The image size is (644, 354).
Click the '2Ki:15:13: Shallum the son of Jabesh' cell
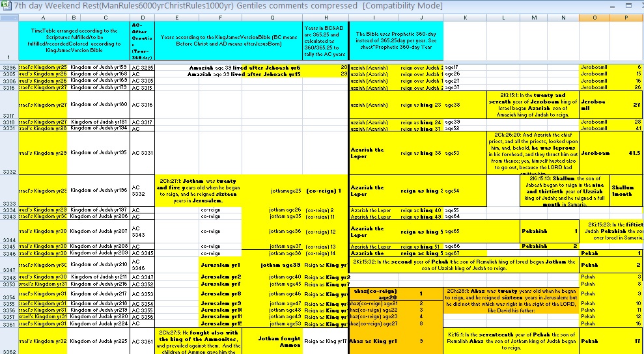tap(565, 191)
